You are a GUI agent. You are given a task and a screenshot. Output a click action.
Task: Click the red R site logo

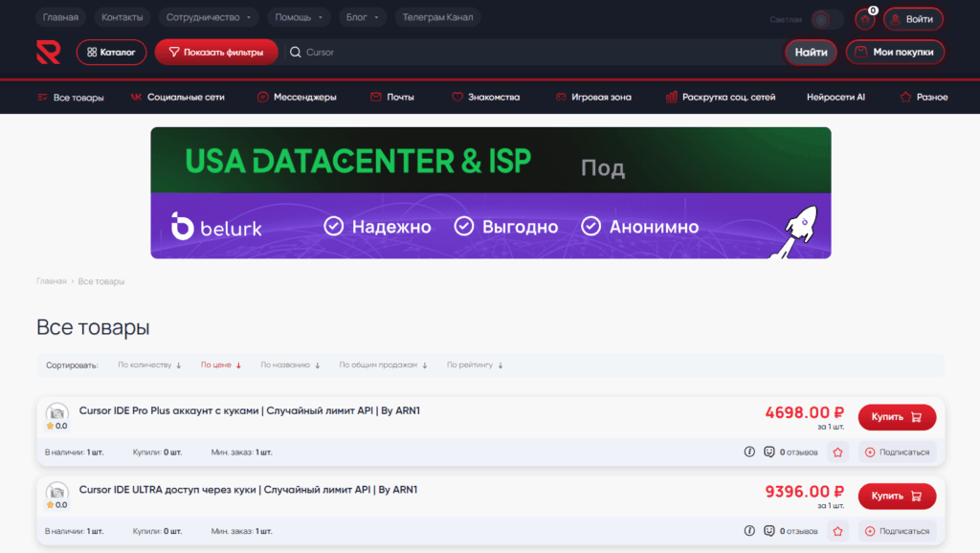48,52
